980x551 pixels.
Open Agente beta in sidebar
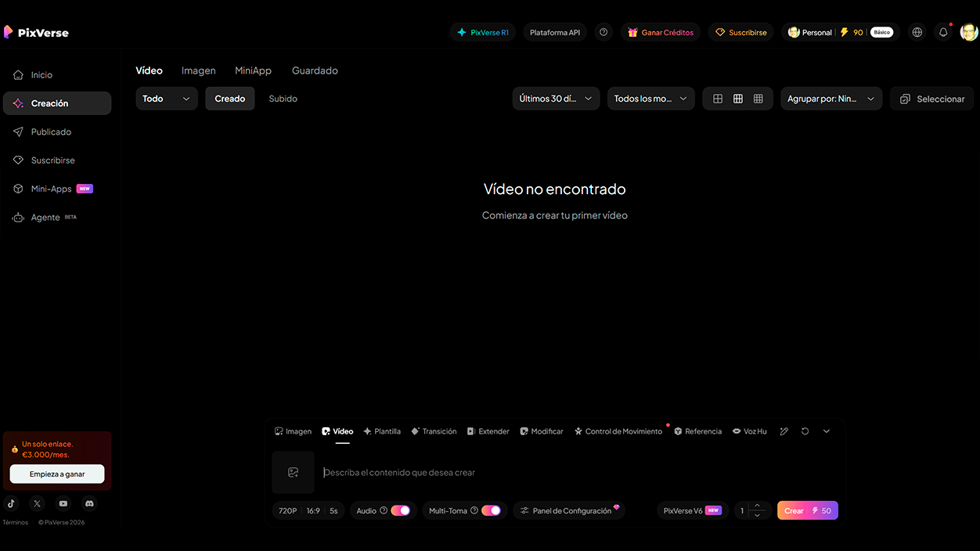pos(57,218)
